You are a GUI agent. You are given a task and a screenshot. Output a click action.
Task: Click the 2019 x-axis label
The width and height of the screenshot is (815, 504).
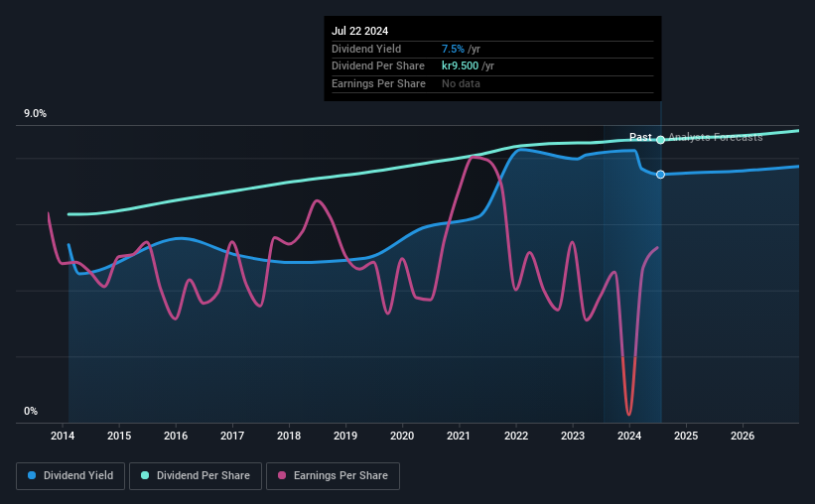coord(345,436)
